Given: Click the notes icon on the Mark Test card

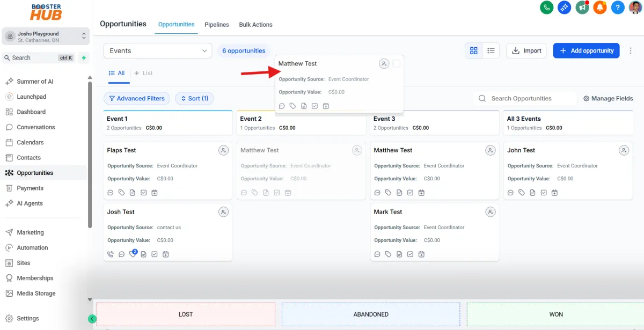Looking at the screenshot, I should (399, 254).
